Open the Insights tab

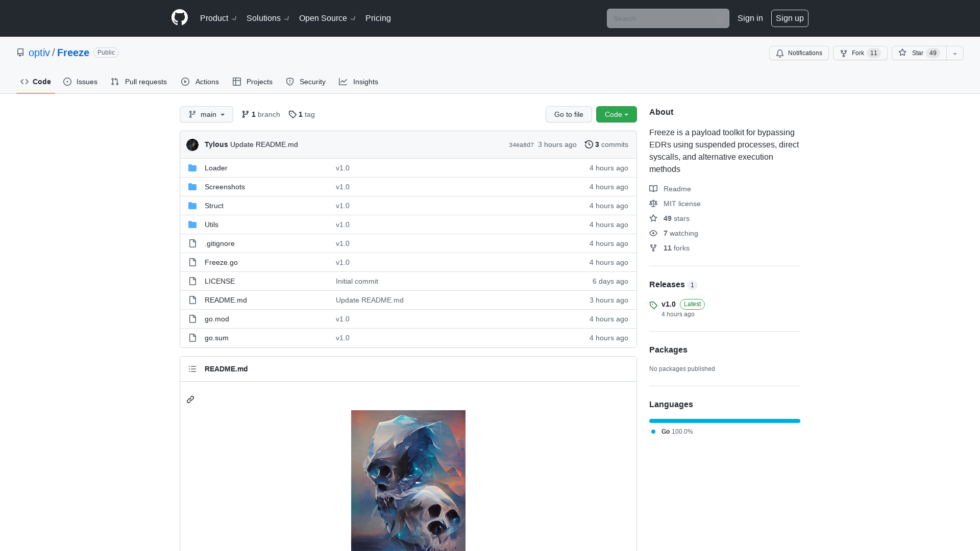pos(359,82)
